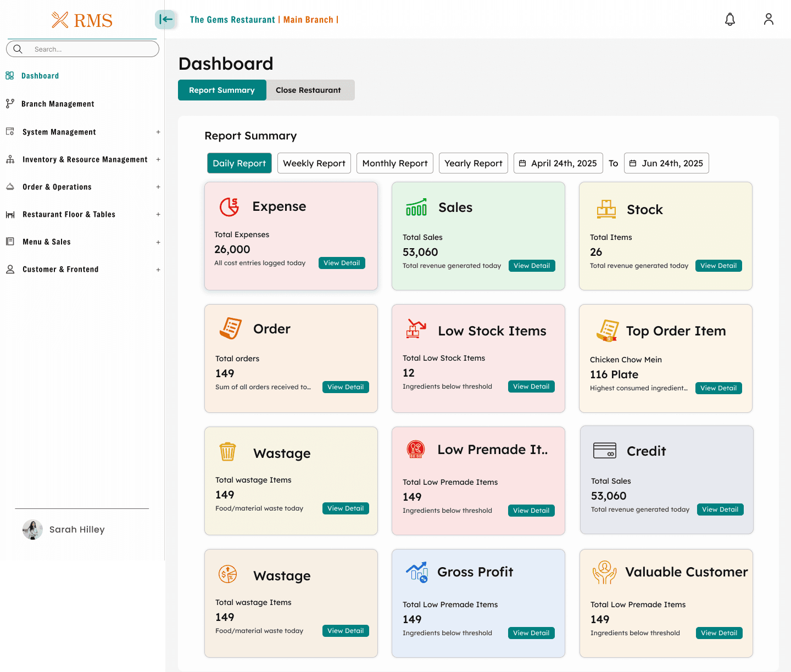The width and height of the screenshot is (791, 672).
Task: Select the Close Restaurant tab
Action: pyautogui.click(x=308, y=90)
